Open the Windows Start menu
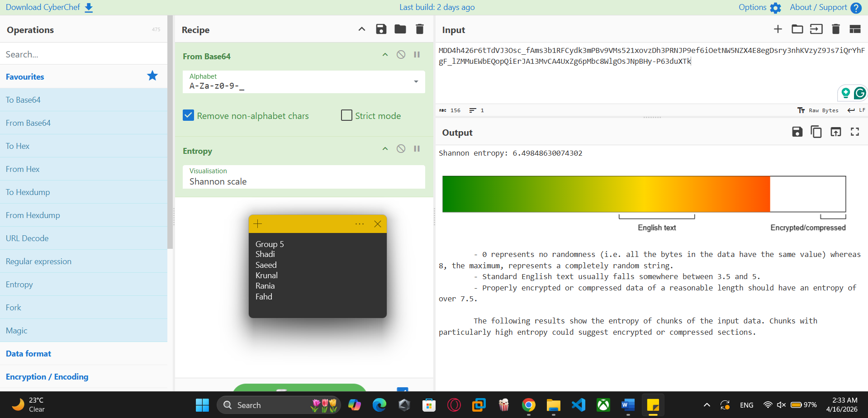The height and width of the screenshot is (418, 868). coord(202,405)
